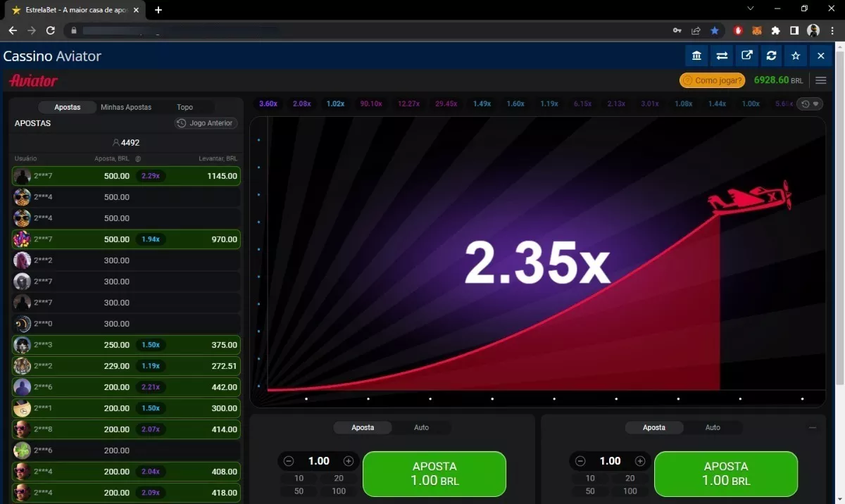Open the browser tab search dropdown
845x504 pixels.
point(750,9)
